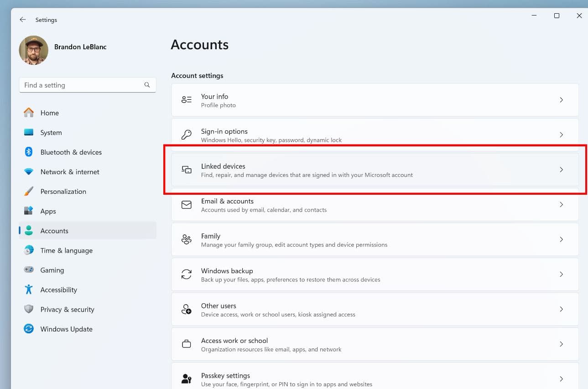Open Network & internet settings
Image resolution: width=588 pixels, height=389 pixels.
(x=88, y=172)
